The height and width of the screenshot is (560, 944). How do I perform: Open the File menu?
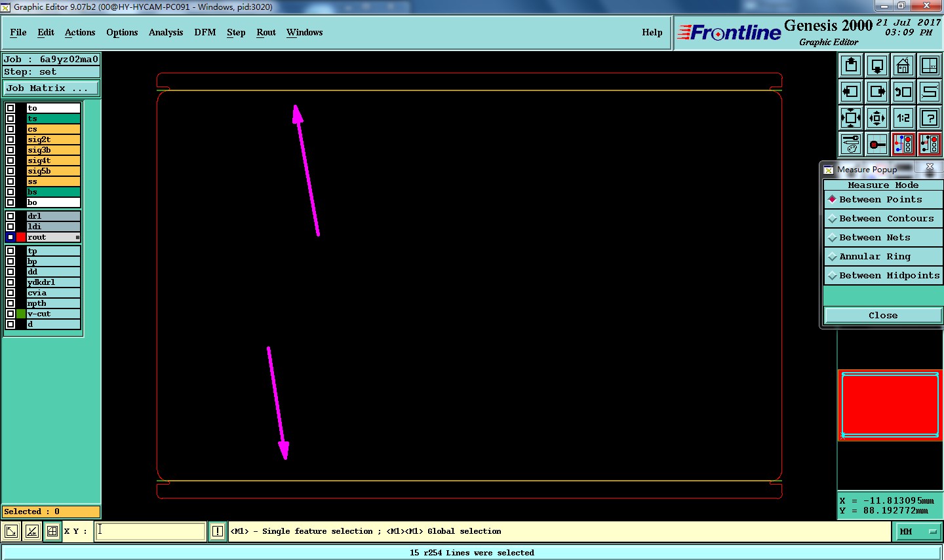(18, 32)
